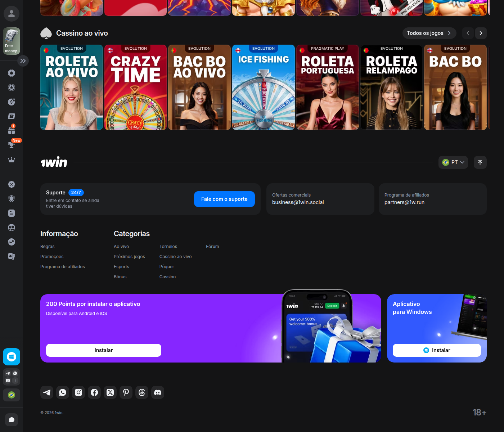This screenshot has height=432, width=504.
Task: Open Torneios category link
Action: [168, 247]
